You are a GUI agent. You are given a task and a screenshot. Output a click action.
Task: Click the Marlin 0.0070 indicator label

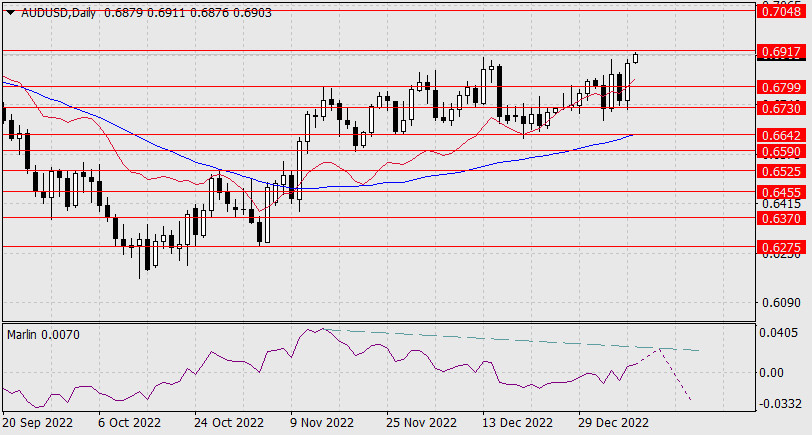[40, 333]
